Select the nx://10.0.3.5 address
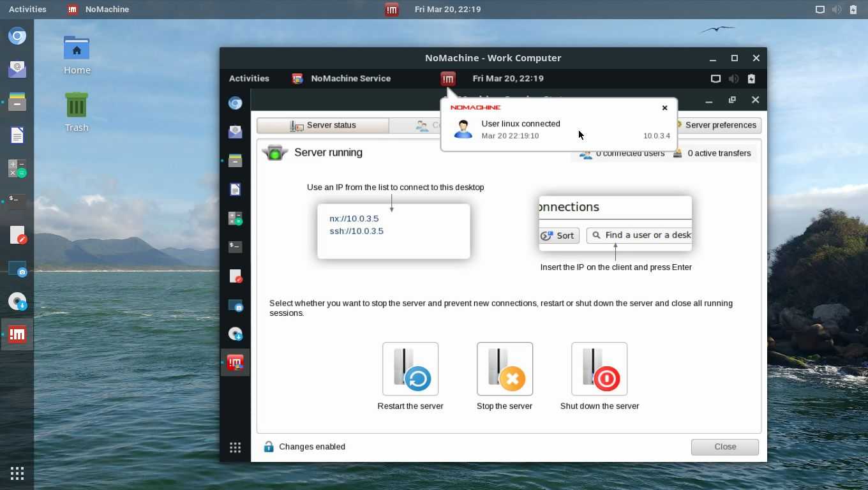 point(354,218)
